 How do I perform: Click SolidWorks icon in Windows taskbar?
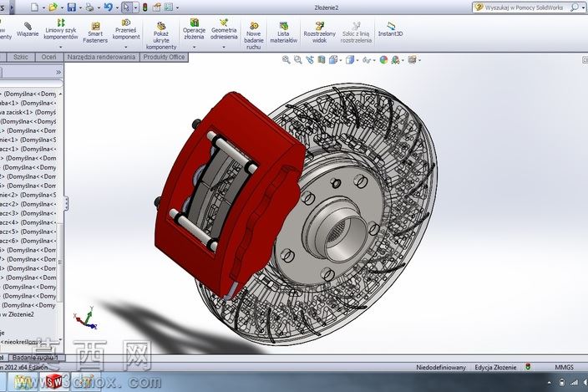tap(54, 382)
